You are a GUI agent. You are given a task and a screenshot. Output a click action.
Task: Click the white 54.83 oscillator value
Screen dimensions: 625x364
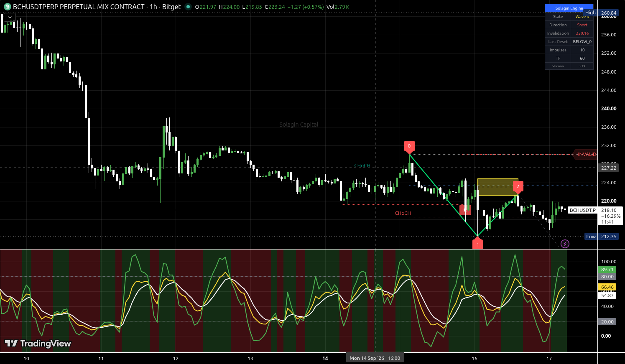(x=607, y=295)
